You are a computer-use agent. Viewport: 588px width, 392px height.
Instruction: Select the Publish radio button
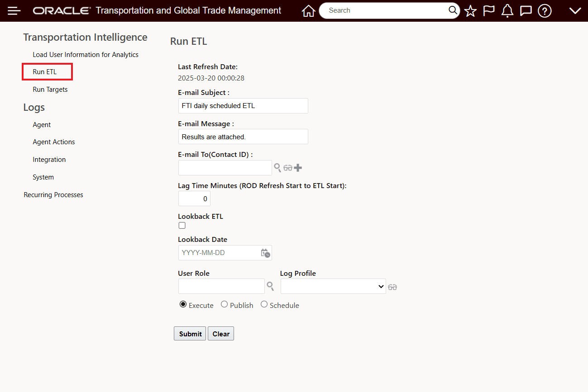coord(224,304)
